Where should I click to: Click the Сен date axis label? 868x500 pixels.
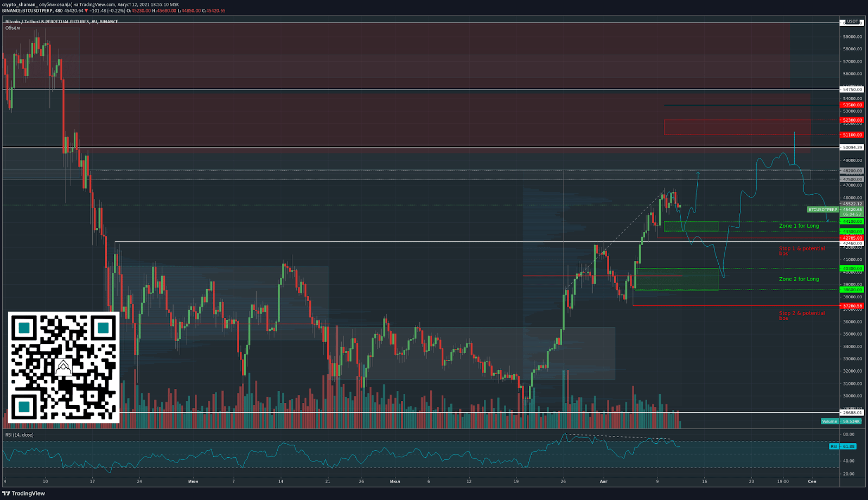(x=812, y=481)
